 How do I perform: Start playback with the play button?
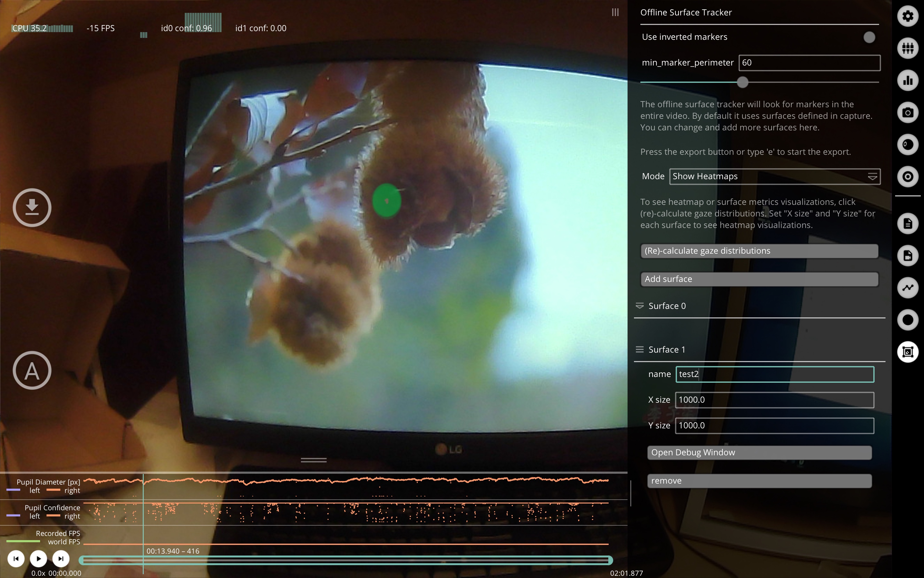[38, 558]
